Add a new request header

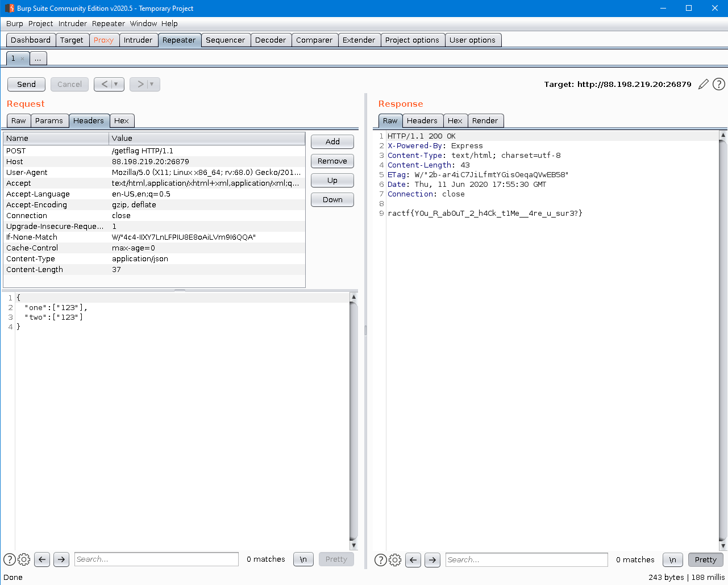332,142
